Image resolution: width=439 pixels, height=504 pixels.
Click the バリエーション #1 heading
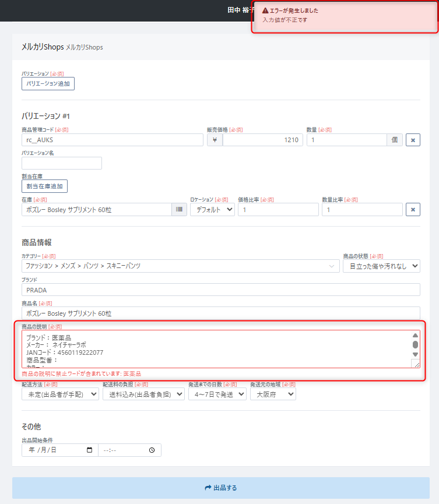click(x=45, y=116)
